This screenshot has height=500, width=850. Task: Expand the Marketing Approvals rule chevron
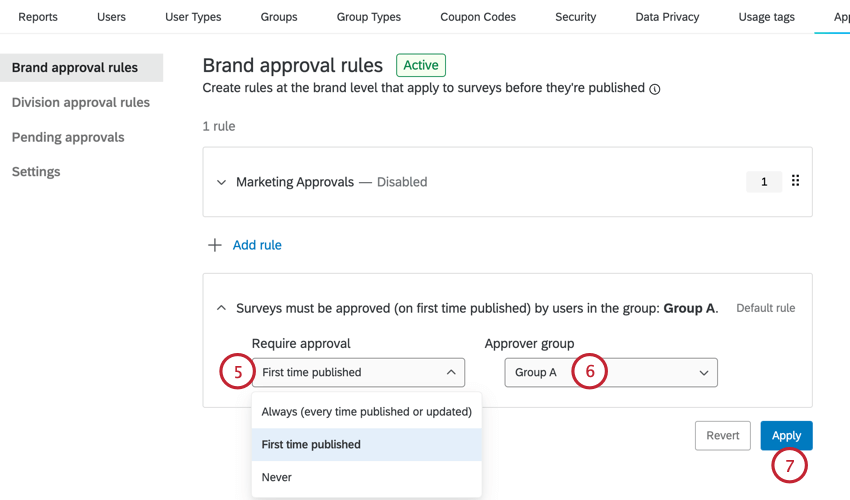click(221, 182)
